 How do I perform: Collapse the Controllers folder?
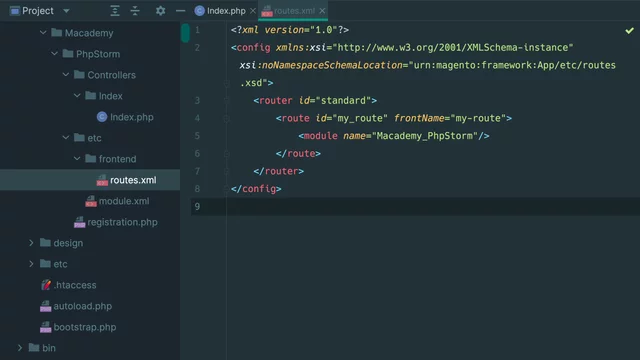(66, 74)
